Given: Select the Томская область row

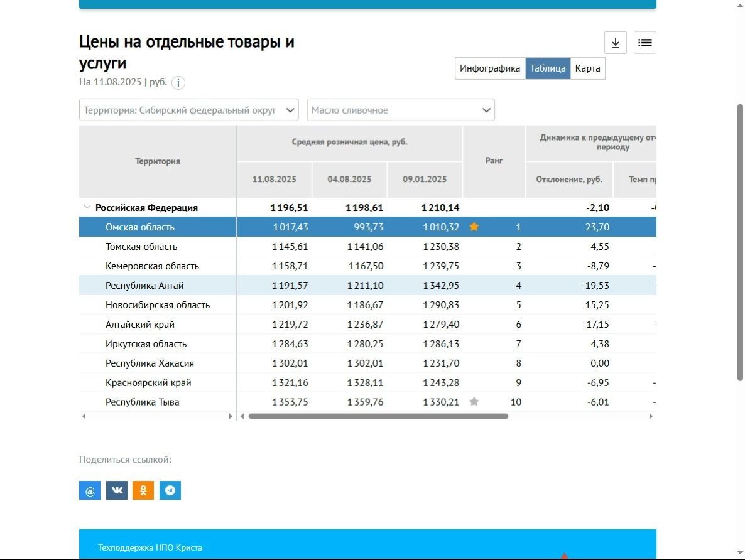Looking at the screenshot, I should (141, 247).
